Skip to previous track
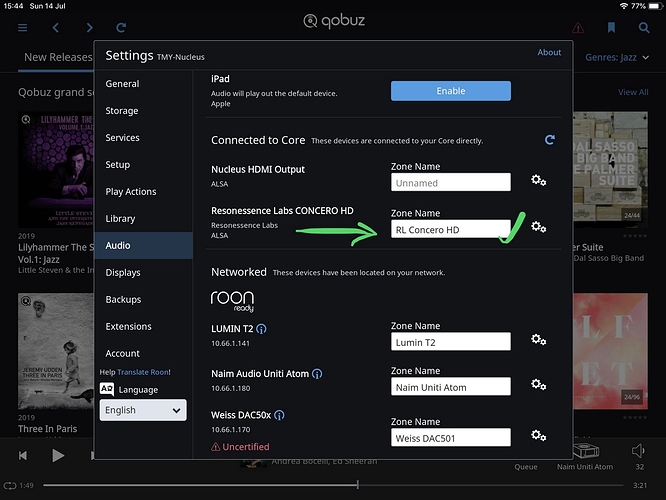 coord(23,455)
